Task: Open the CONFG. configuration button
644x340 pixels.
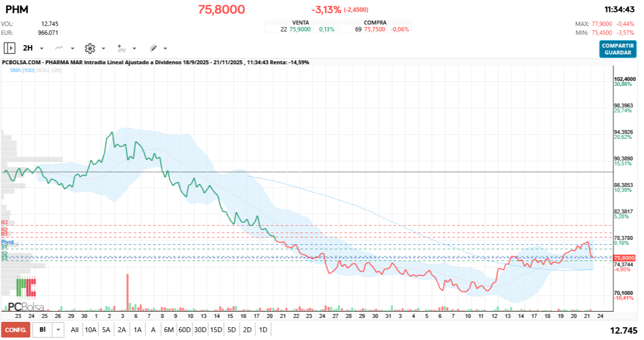Action: (x=15, y=330)
